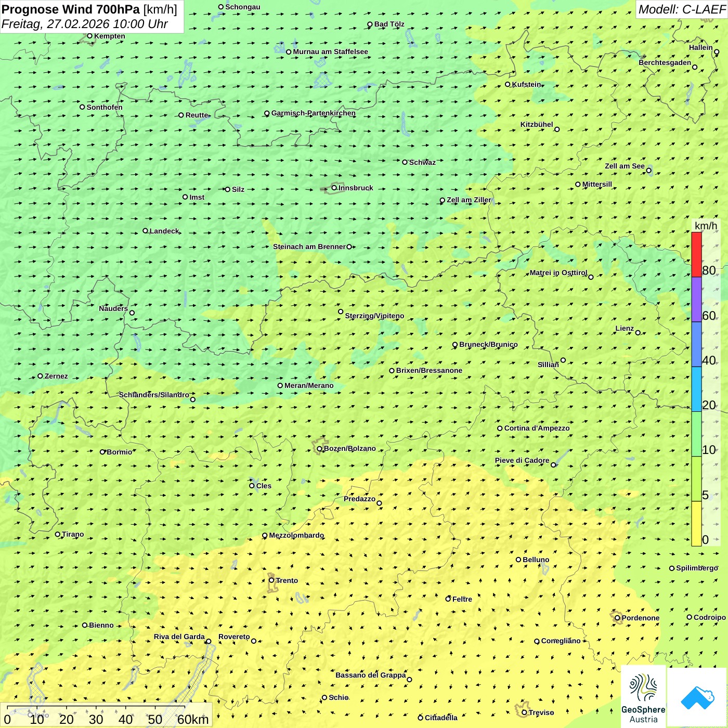This screenshot has height=728, width=728.
Task: Click the Bassano del Grappa label
Action: [371, 675]
